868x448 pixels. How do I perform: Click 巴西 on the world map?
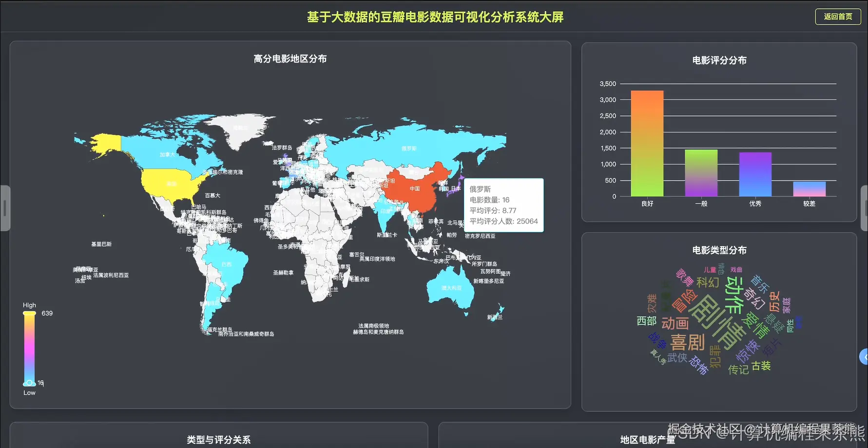(x=226, y=264)
